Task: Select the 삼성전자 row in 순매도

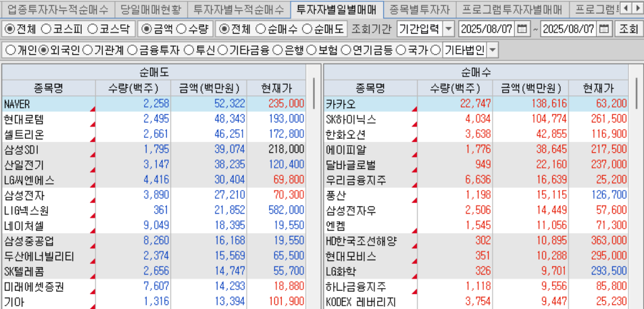Action: click(x=153, y=195)
